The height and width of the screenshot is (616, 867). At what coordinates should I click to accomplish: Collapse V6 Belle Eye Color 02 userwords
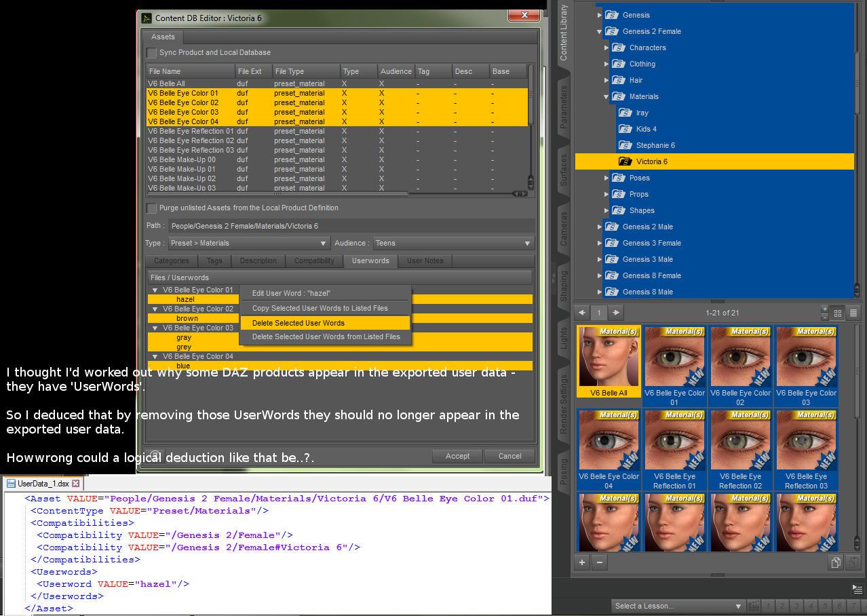(155, 309)
